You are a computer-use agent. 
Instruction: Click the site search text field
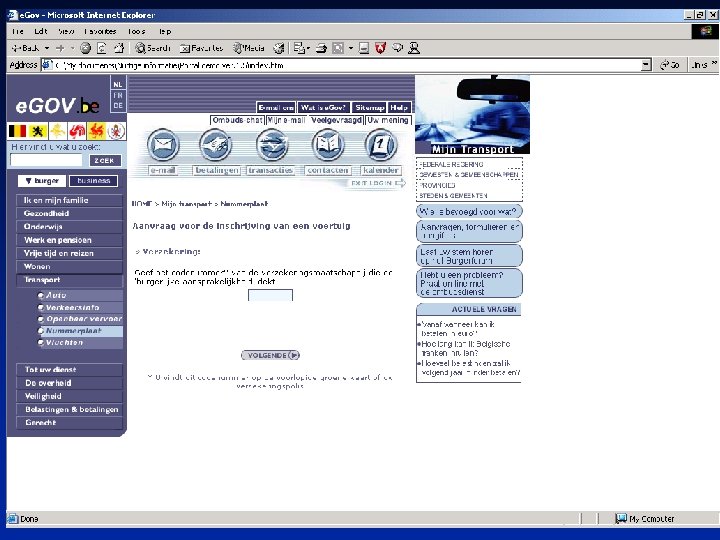46,160
